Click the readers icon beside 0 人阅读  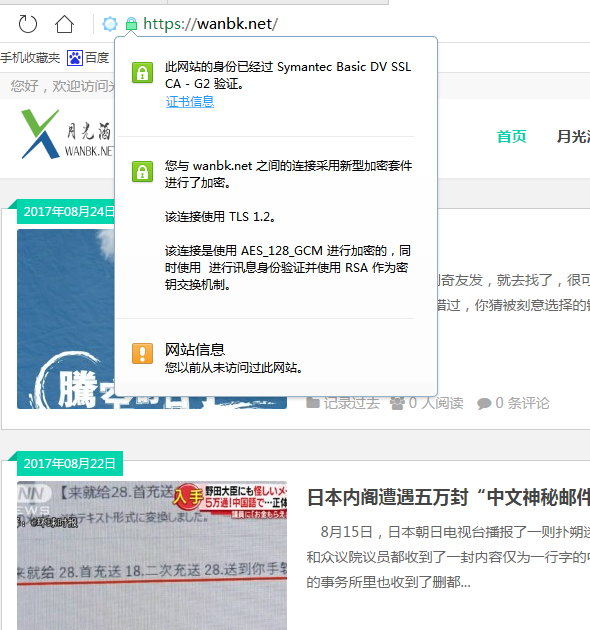pyautogui.click(x=397, y=403)
